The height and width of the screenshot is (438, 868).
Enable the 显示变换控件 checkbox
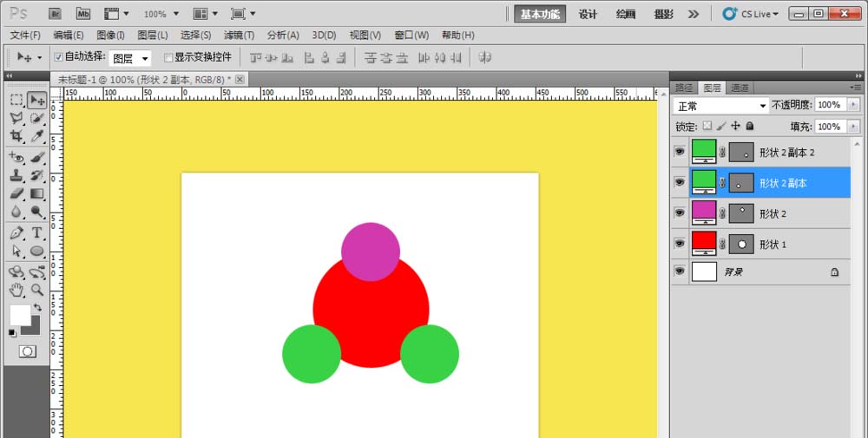coord(168,57)
